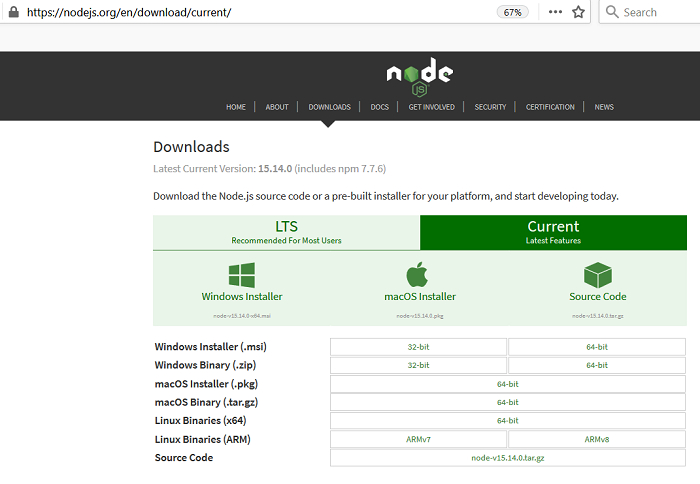Click the macOS Installer link text
Viewport: 700px width, 484px height.
(420, 296)
